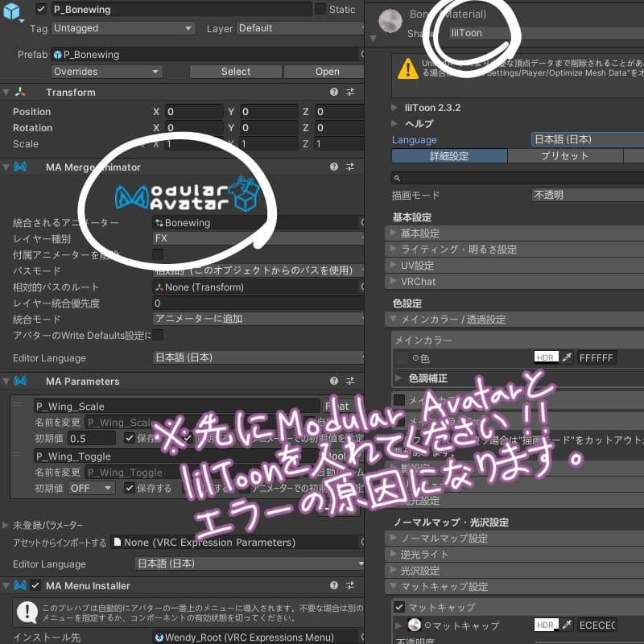This screenshot has width=644, height=644.
Task: Open the MA Parameters Editor Language dropdown
Action: [250, 563]
